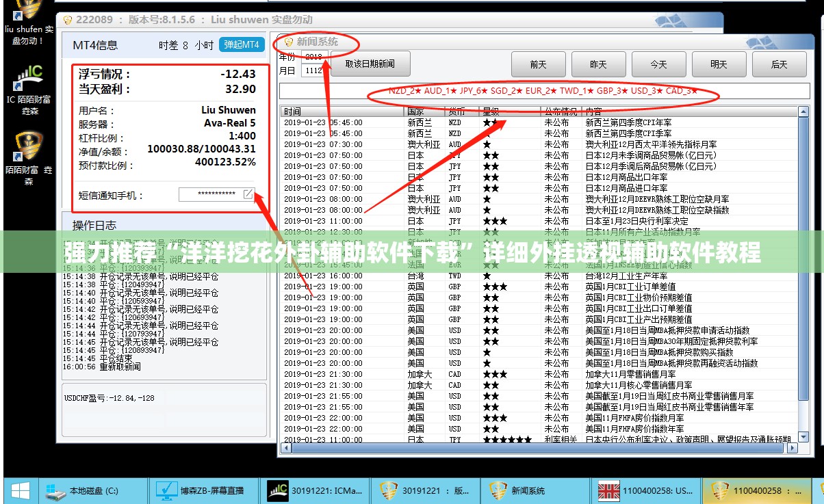Click the 新闻系统 window title icon
The image size is (824, 504).
289,42
